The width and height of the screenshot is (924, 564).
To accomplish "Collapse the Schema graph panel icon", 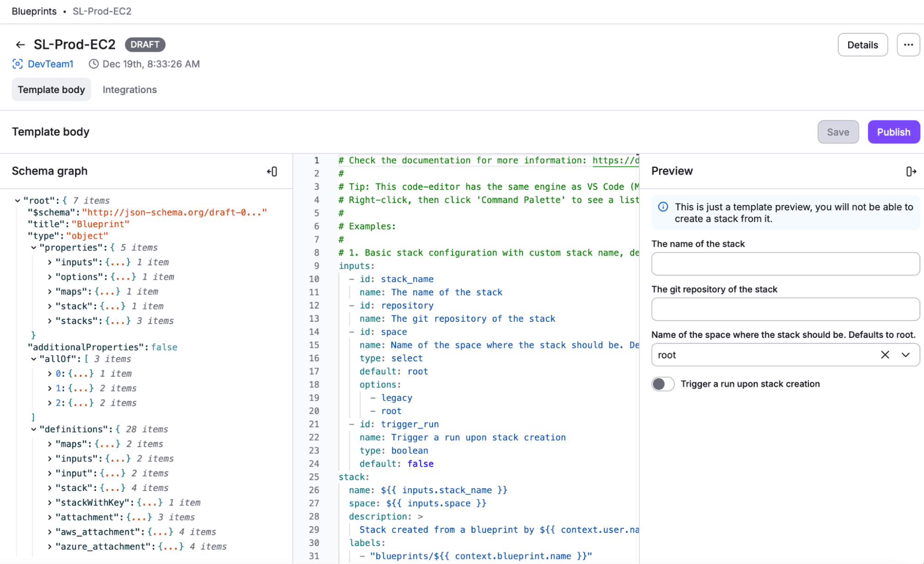I will coord(272,172).
